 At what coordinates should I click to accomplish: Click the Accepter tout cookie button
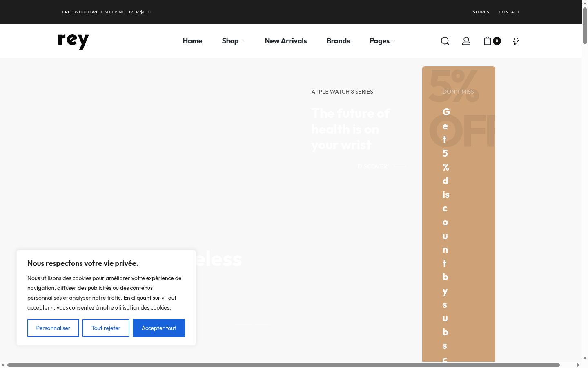pyautogui.click(x=159, y=328)
